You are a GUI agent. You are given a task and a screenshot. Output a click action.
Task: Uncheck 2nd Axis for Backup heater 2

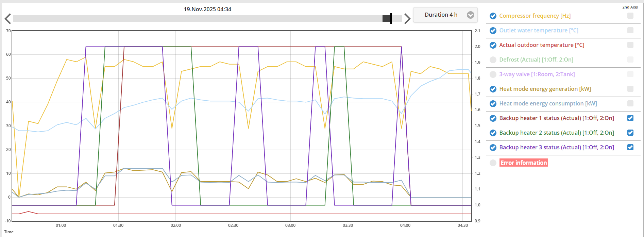tap(630, 133)
